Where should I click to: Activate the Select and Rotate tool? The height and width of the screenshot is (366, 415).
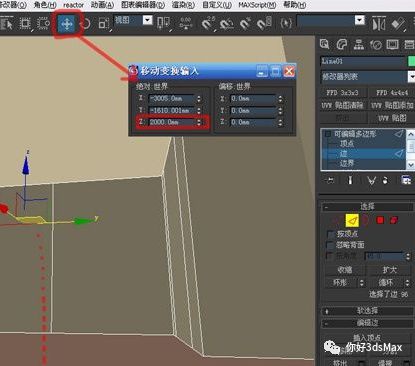coord(86,24)
